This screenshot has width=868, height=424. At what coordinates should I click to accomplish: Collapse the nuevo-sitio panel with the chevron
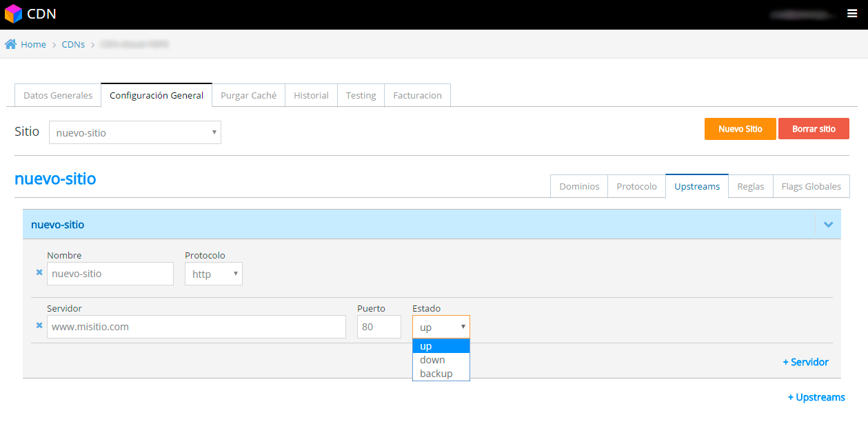828,225
